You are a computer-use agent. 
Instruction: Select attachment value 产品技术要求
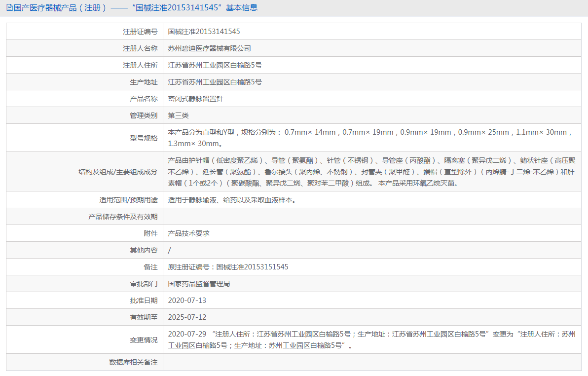[188, 233]
